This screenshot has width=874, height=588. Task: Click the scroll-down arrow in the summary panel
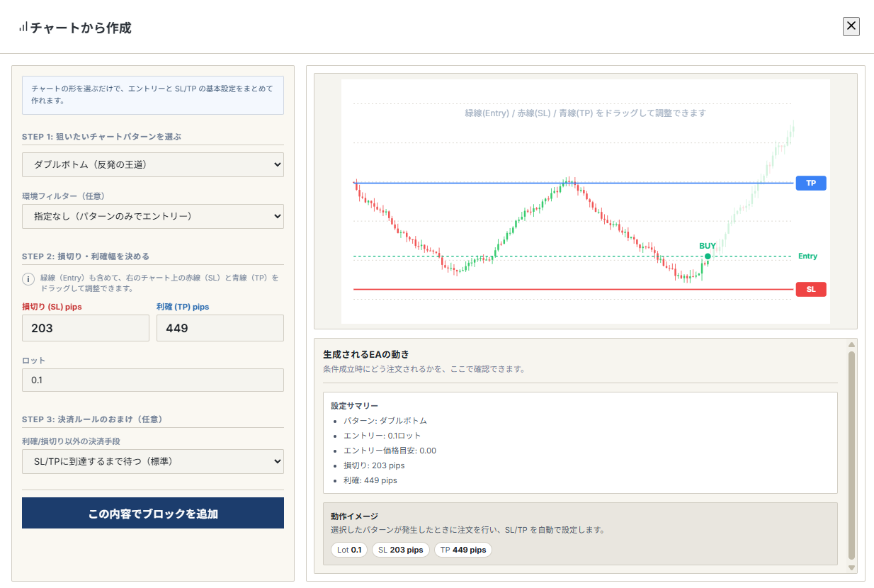(851, 567)
